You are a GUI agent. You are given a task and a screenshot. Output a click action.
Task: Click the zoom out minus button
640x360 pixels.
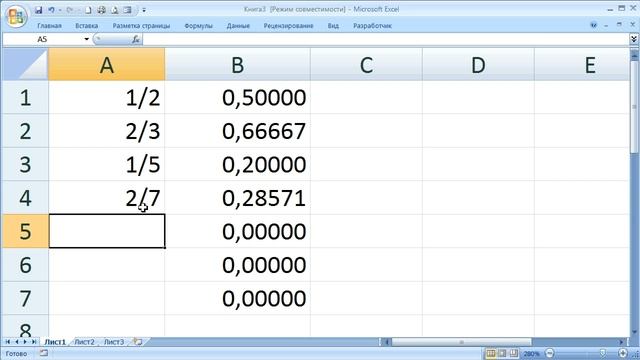549,353
